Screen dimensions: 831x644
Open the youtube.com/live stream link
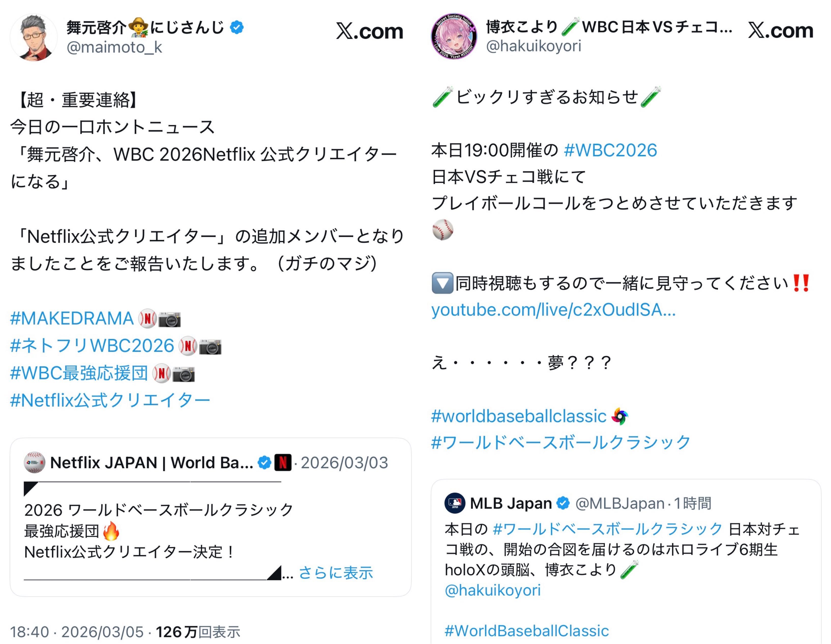[553, 310]
